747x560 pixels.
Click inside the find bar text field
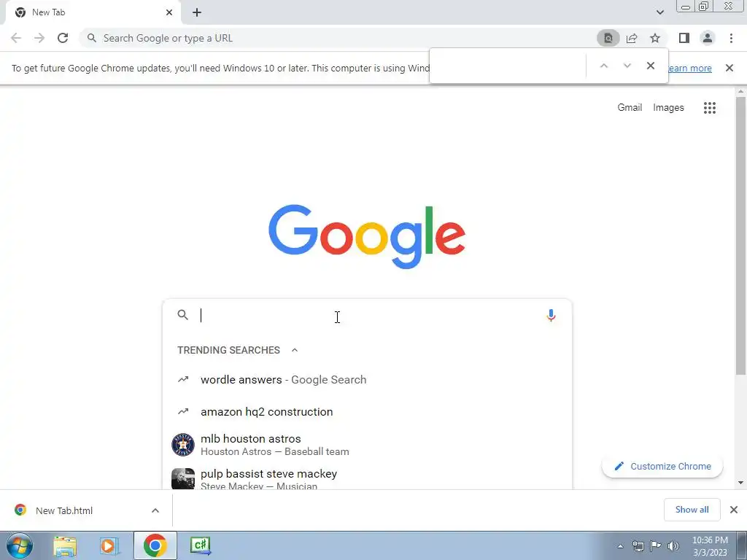coord(508,66)
